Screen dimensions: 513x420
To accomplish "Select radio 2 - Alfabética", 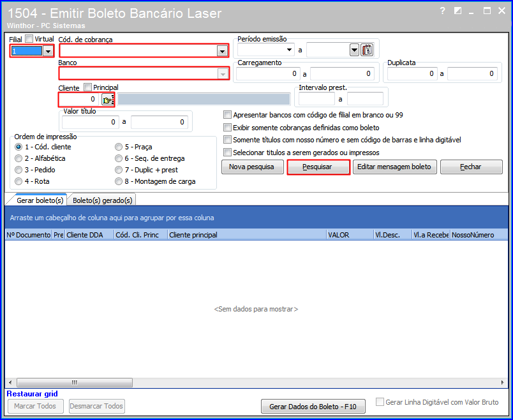I will pyautogui.click(x=19, y=158).
